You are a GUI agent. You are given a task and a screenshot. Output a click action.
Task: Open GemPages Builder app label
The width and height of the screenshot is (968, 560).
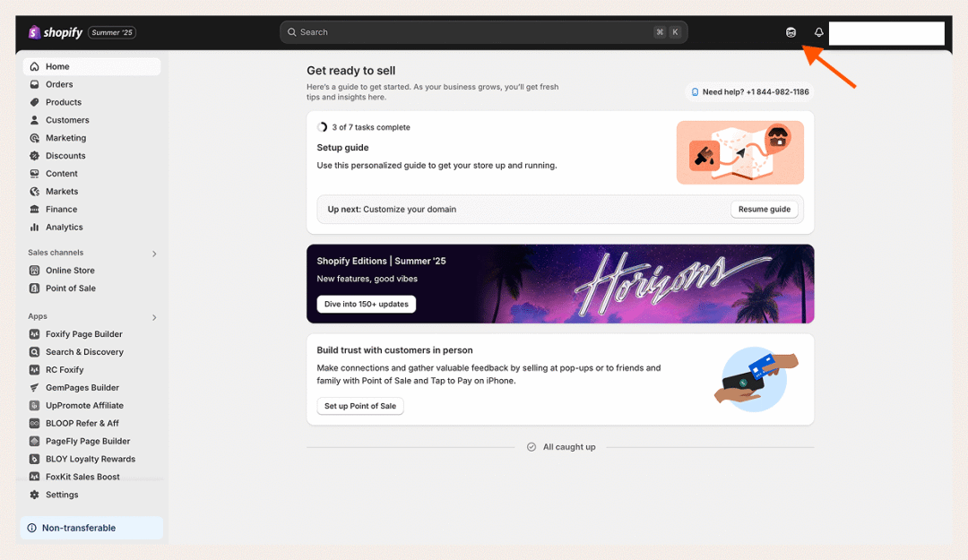click(x=82, y=388)
